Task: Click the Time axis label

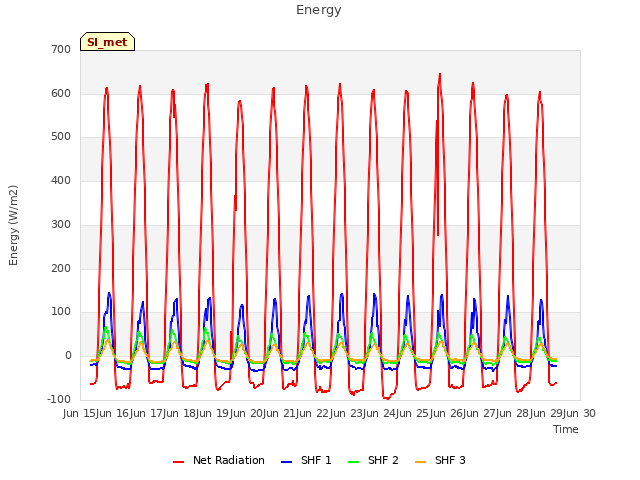Action: pos(566,429)
